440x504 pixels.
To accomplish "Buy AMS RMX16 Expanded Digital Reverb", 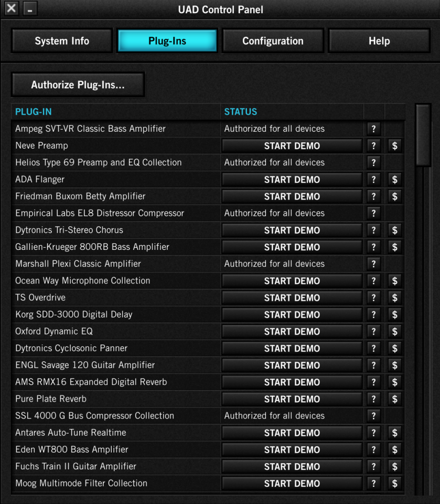I will (x=395, y=382).
